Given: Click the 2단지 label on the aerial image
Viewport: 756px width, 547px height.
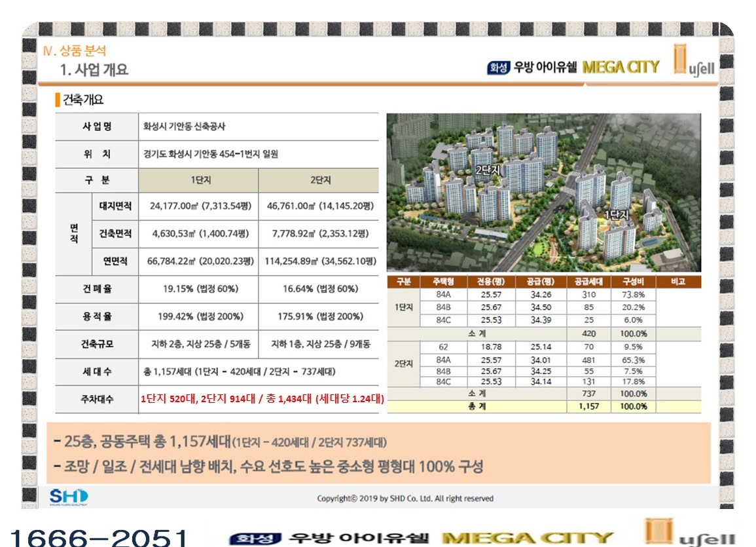Looking at the screenshot, I should pos(488,169).
